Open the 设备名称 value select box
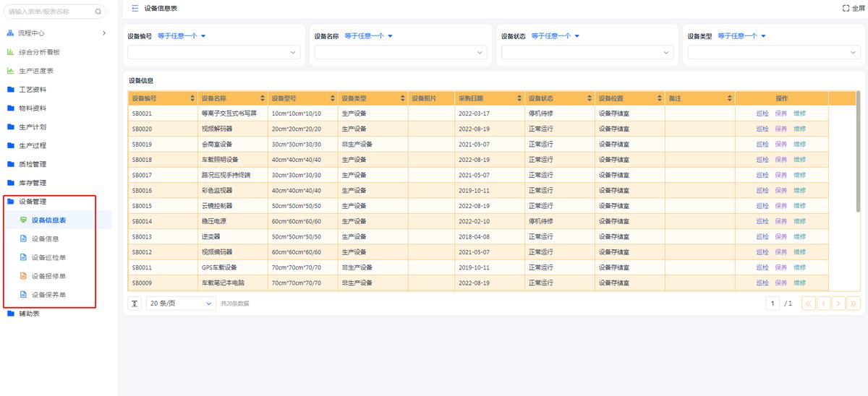 point(400,52)
